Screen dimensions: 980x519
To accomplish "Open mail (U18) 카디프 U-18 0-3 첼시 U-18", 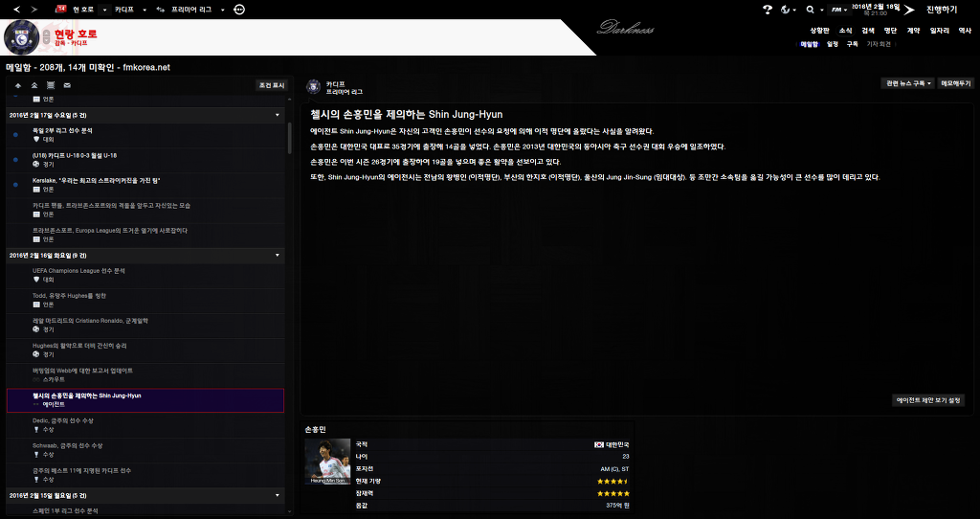I will (x=145, y=160).
